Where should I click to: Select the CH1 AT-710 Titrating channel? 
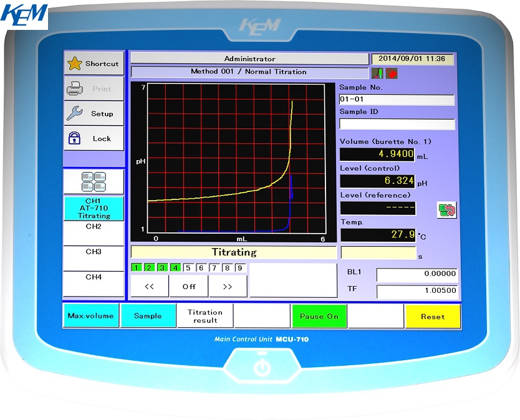point(94,208)
